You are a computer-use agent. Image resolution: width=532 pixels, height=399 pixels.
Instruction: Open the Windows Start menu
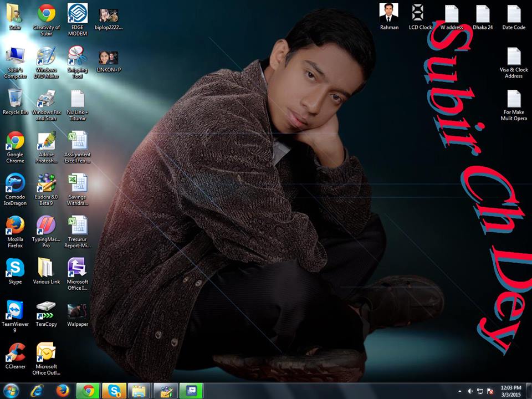(11, 391)
